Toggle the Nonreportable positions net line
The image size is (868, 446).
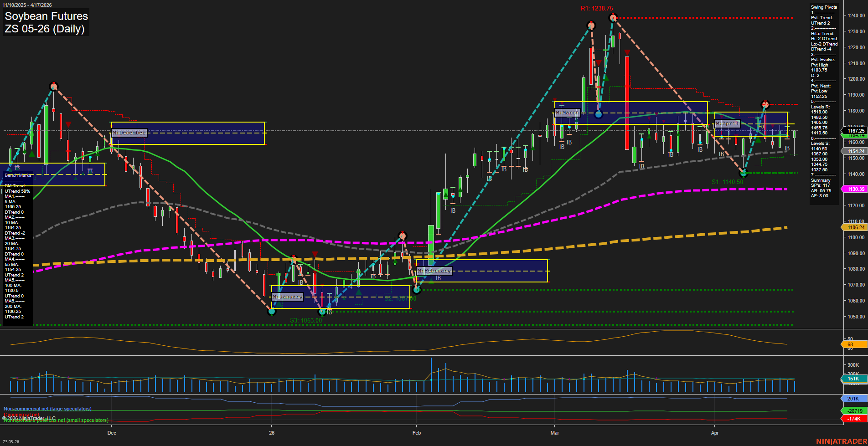click(x=56, y=420)
